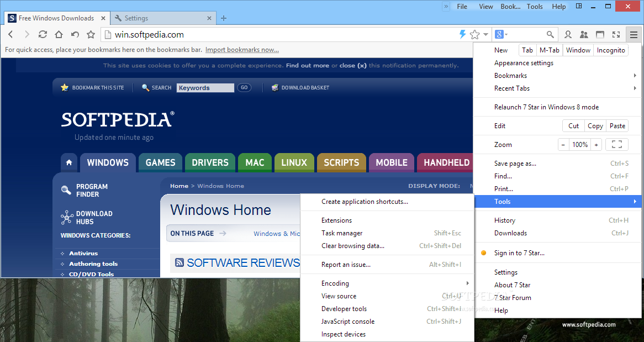Open Task manager menu entry
The image size is (644, 342).
(387, 233)
